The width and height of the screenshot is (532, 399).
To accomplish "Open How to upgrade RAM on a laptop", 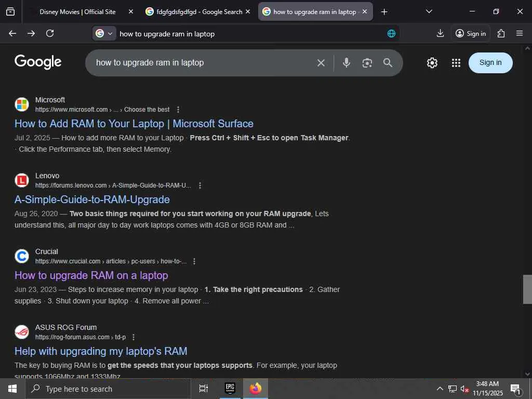I will coord(91,275).
